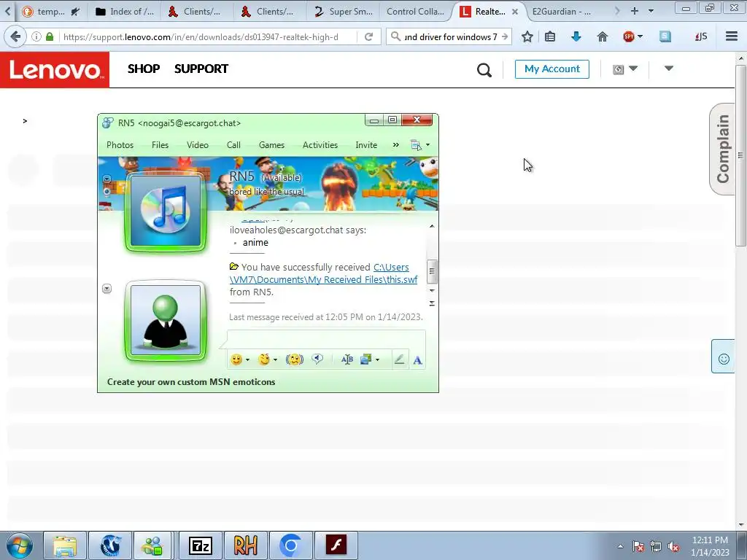Click the Lenovo logo
The height and width of the screenshot is (560, 747).
(55, 69)
